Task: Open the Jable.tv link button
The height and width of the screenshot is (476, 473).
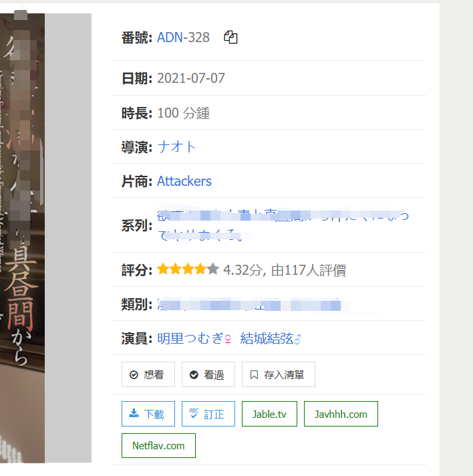Action: point(269,414)
